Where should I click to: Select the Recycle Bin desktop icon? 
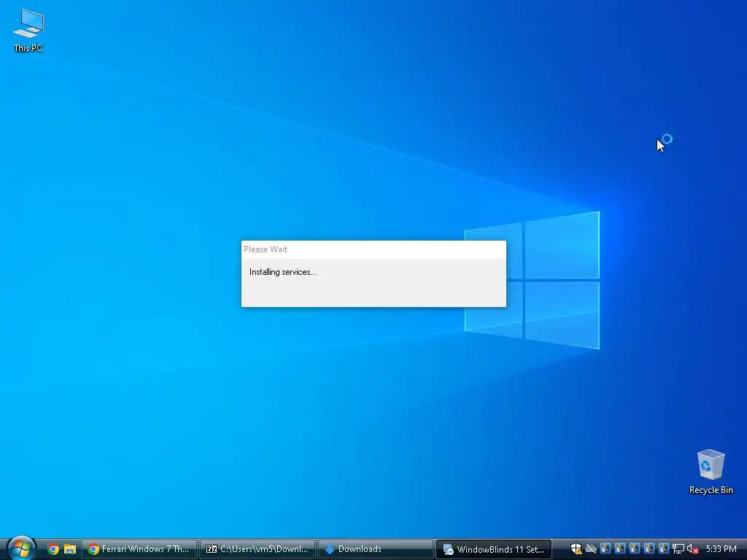tap(711, 472)
